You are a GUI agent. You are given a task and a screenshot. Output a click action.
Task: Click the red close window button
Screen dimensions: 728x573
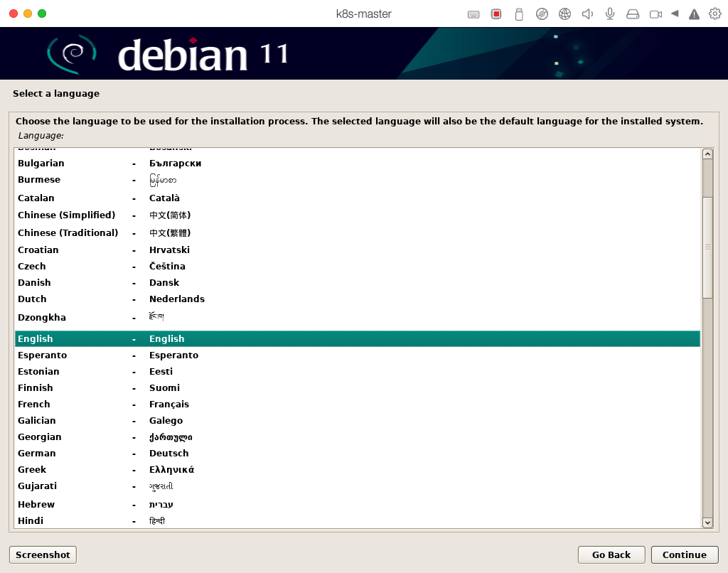14,14
